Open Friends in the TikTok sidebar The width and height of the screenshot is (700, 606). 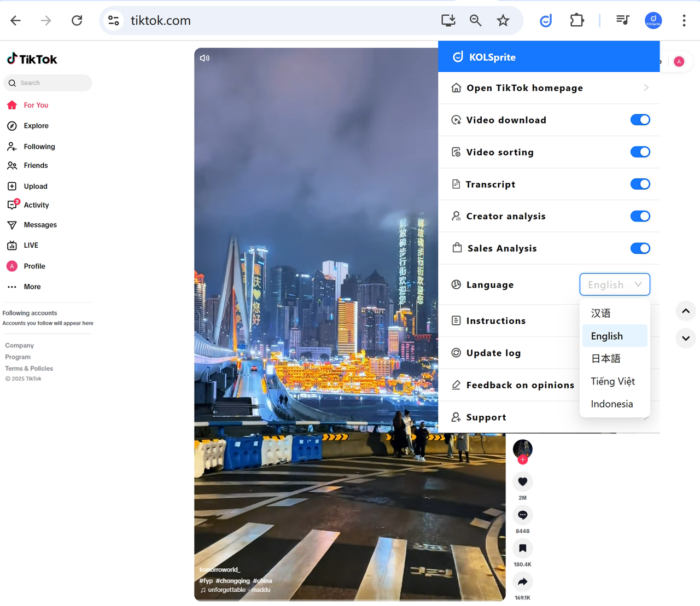pyautogui.click(x=36, y=166)
